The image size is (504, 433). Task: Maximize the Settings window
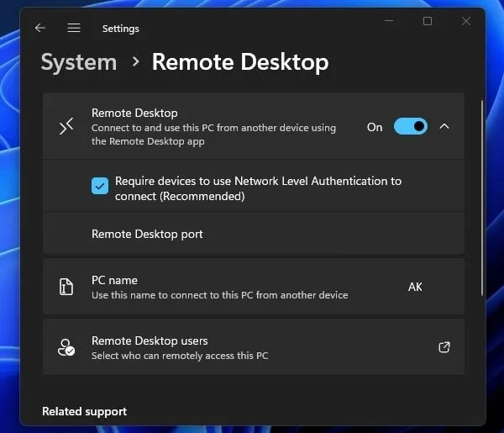click(x=428, y=21)
